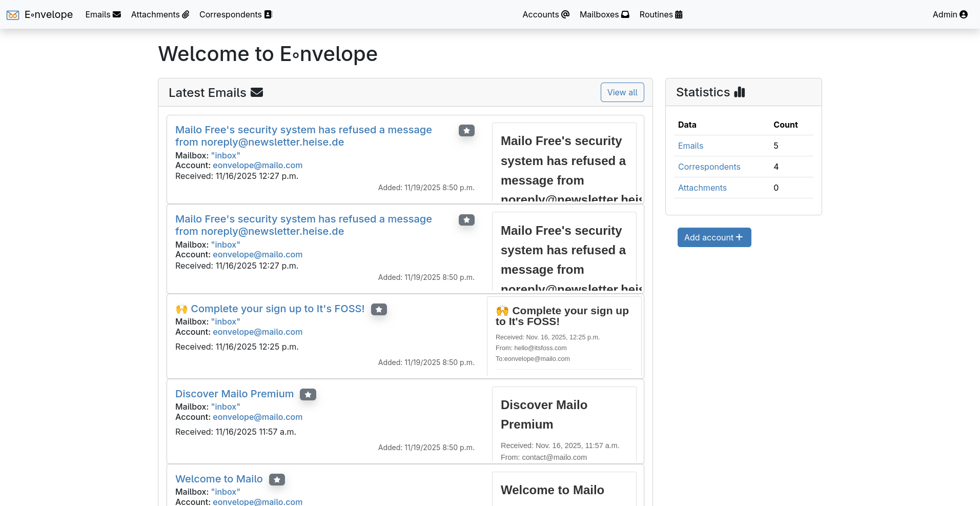Click the bar chart icon beside Statistics
The height and width of the screenshot is (506, 980).
pyautogui.click(x=740, y=92)
